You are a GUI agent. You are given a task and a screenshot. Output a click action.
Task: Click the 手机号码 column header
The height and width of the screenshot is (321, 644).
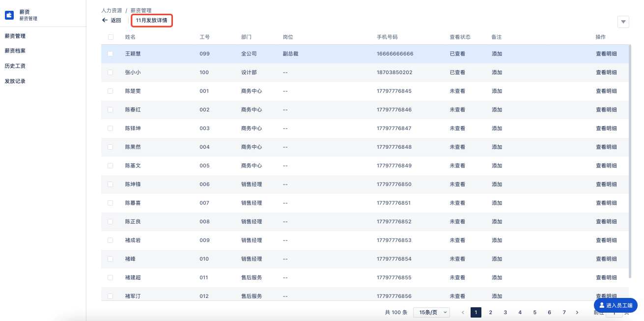387,37
